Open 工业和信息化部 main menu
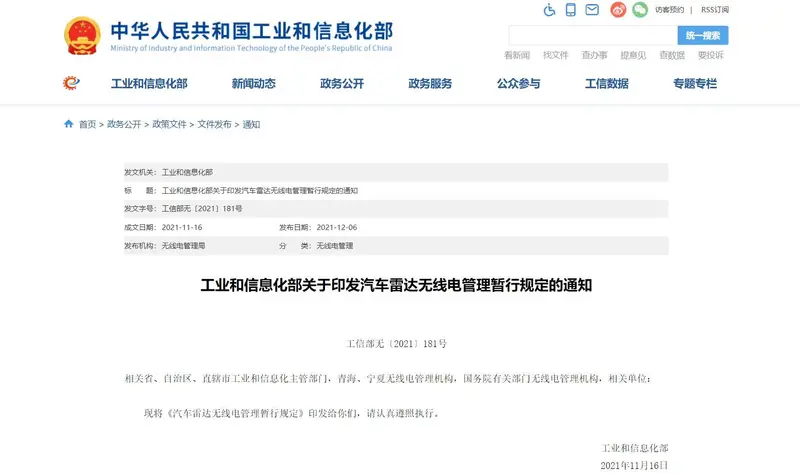The width and height of the screenshot is (800, 474). click(149, 83)
